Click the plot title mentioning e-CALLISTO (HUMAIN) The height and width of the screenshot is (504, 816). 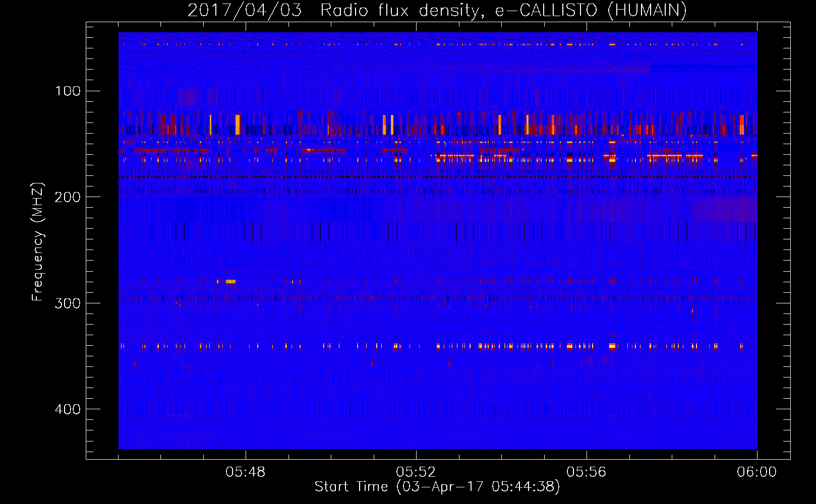[x=437, y=10]
